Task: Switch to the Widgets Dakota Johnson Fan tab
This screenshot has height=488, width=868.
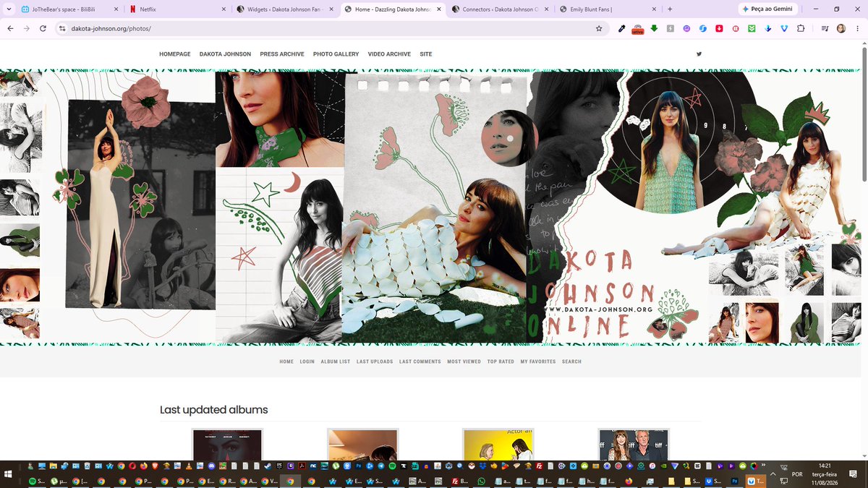Action: (x=286, y=9)
